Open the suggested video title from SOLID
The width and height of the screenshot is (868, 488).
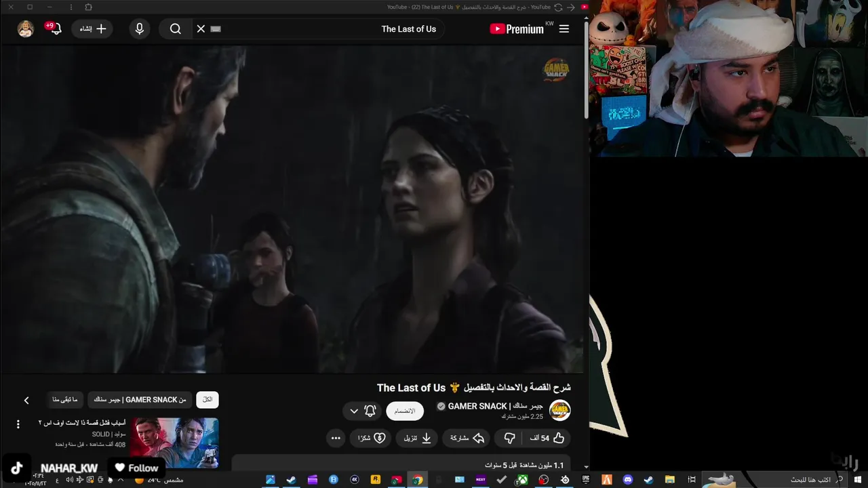point(82,422)
